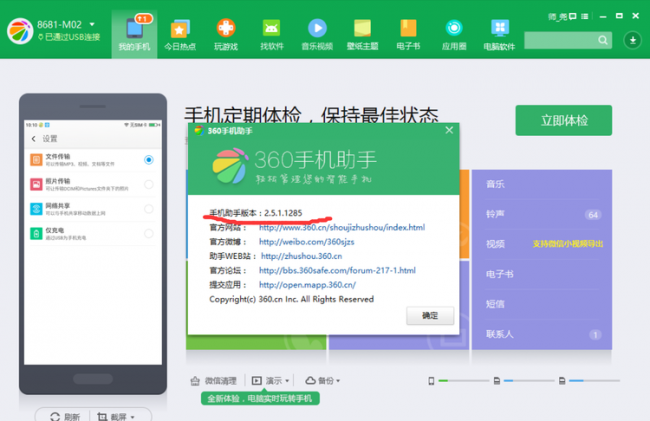Click the notification badge on 我的手机
Image resolution: width=650 pixels, height=421 pixels.
click(x=143, y=19)
